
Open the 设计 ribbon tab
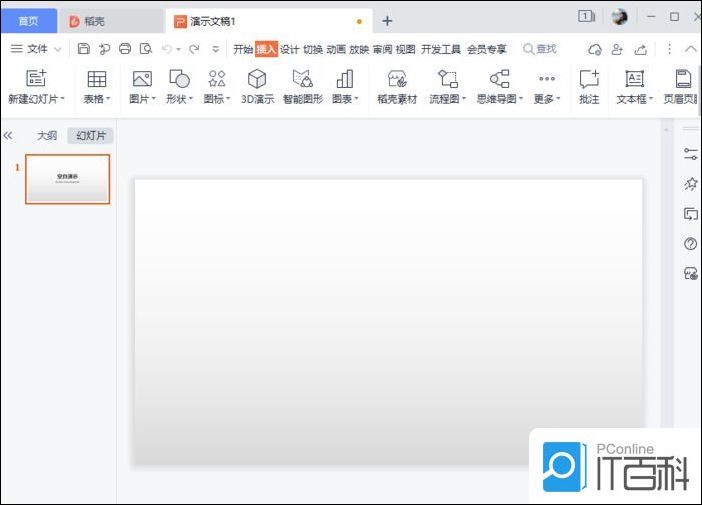pyautogui.click(x=290, y=49)
